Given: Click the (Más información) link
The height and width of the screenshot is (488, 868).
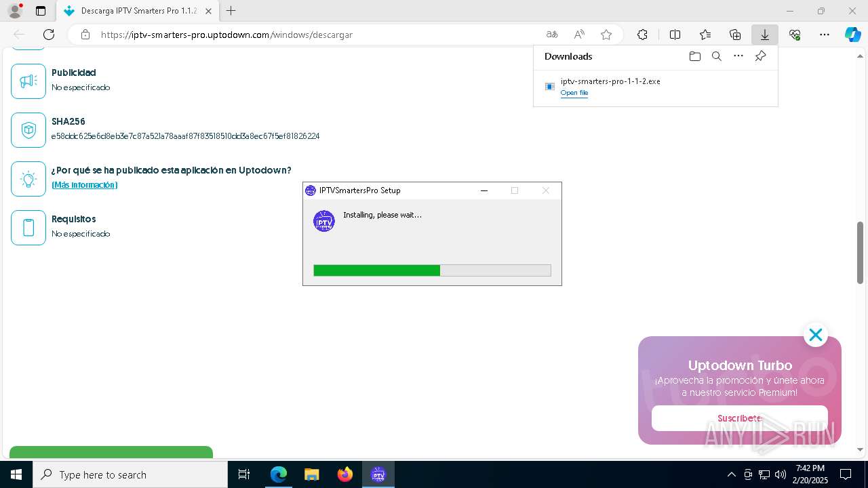Looking at the screenshot, I should coord(85,185).
